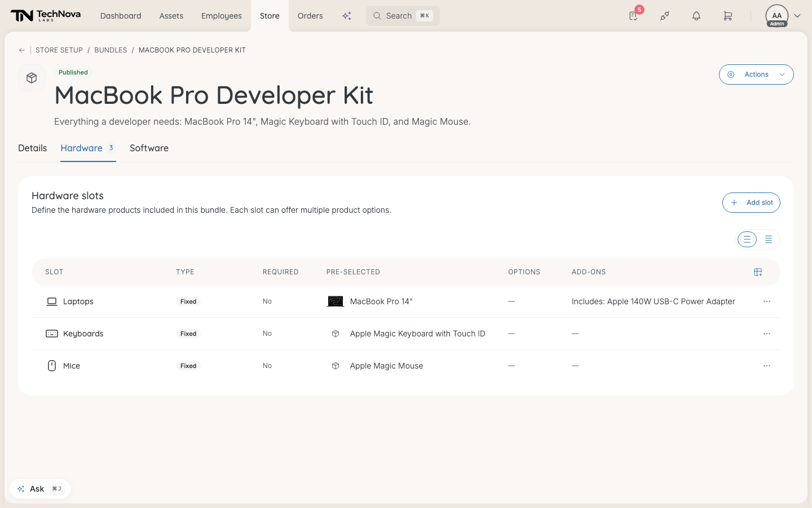Viewport: 812px width, 508px height.
Task: Switch to the Software tab
Action: pyautogui.click(x=149, y=148)
